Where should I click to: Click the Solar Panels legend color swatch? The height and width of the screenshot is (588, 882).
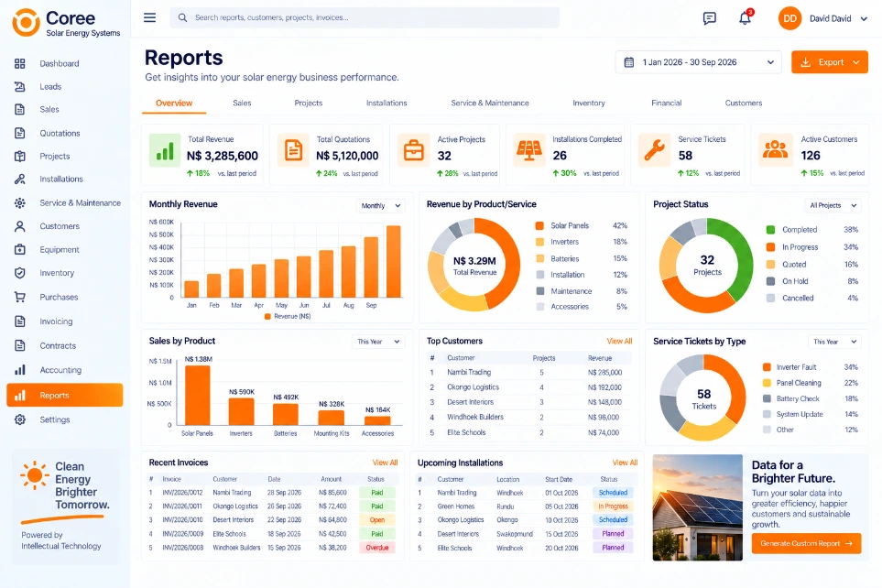pyautogui.click(x=539, y=225)
